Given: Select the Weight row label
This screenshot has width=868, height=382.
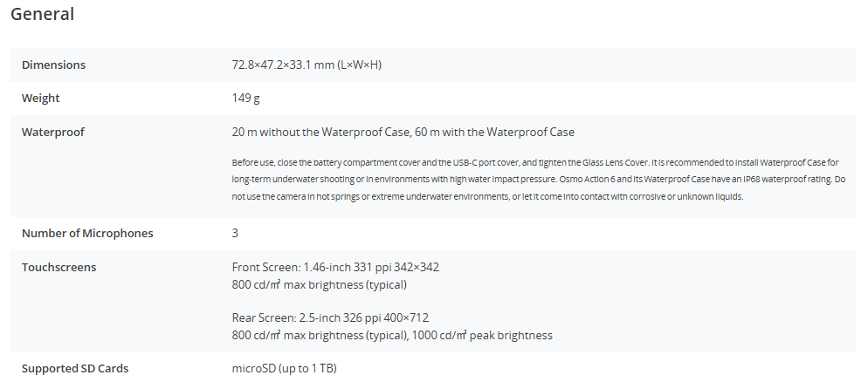Looking at the screenshot, I should point(40,99).
